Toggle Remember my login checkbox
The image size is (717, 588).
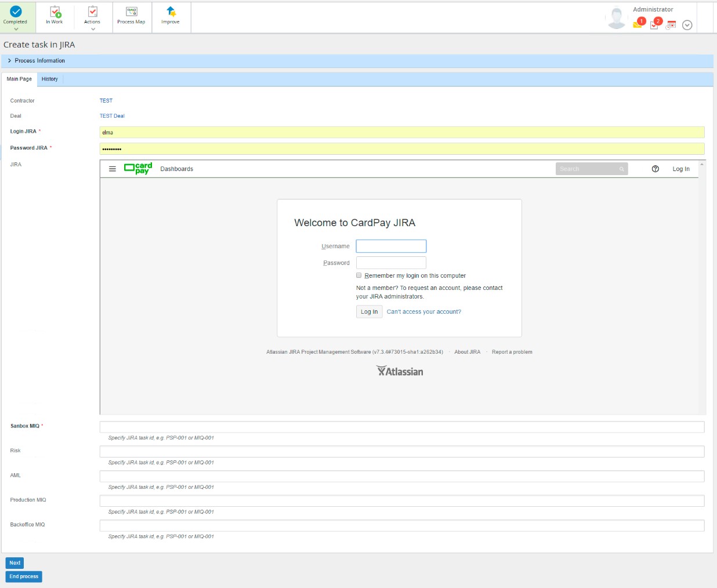[359, 275]
